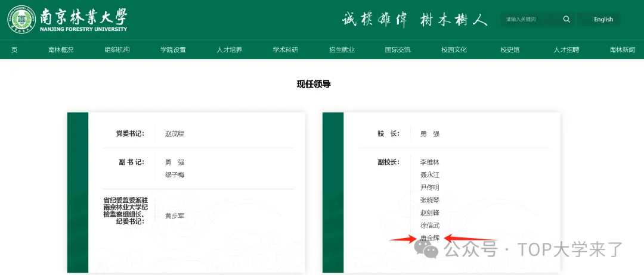Select 勇 强 in the 校长 row

pos(429,133)
